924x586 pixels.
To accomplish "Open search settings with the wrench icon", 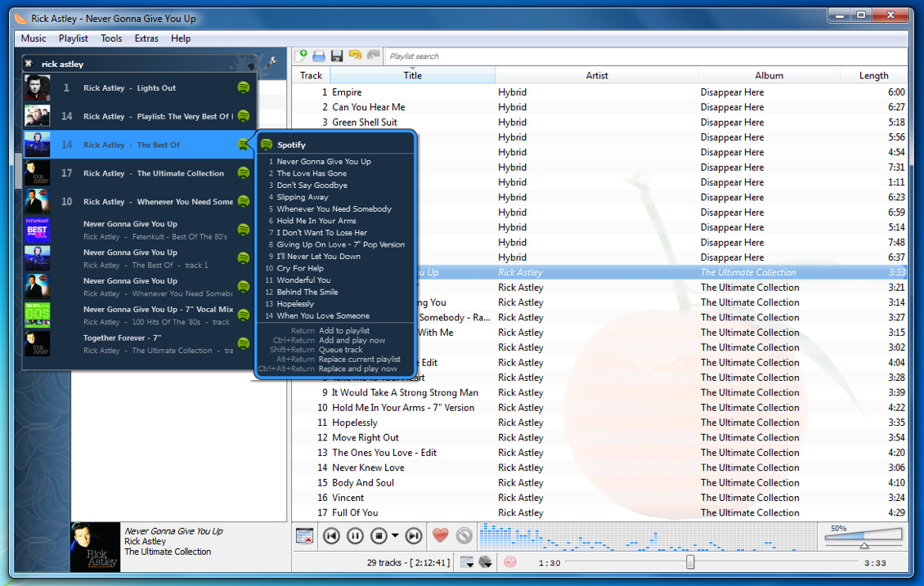I will (271, 62).
